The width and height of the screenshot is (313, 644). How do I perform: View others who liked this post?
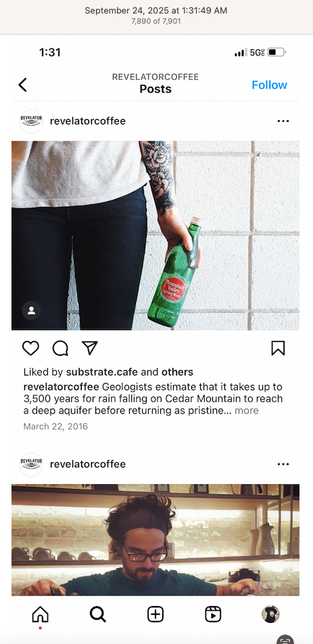[177, 372]
